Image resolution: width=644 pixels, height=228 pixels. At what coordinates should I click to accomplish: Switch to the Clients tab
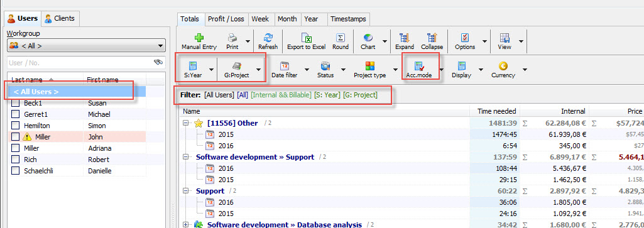60,18
